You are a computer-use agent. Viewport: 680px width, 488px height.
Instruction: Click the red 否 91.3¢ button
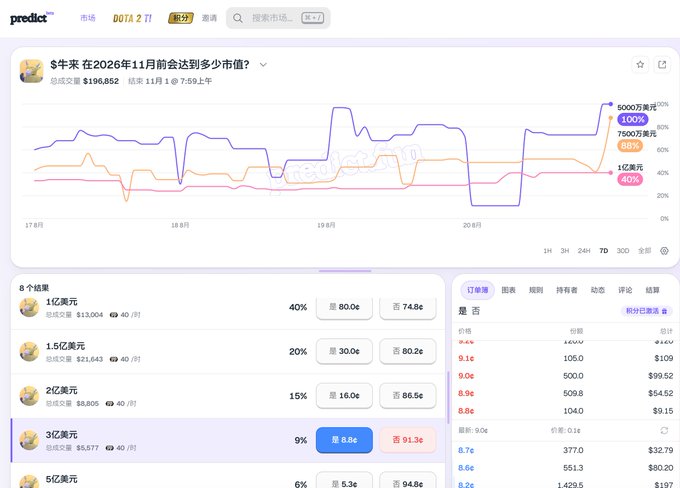click(x=408, y=440)
